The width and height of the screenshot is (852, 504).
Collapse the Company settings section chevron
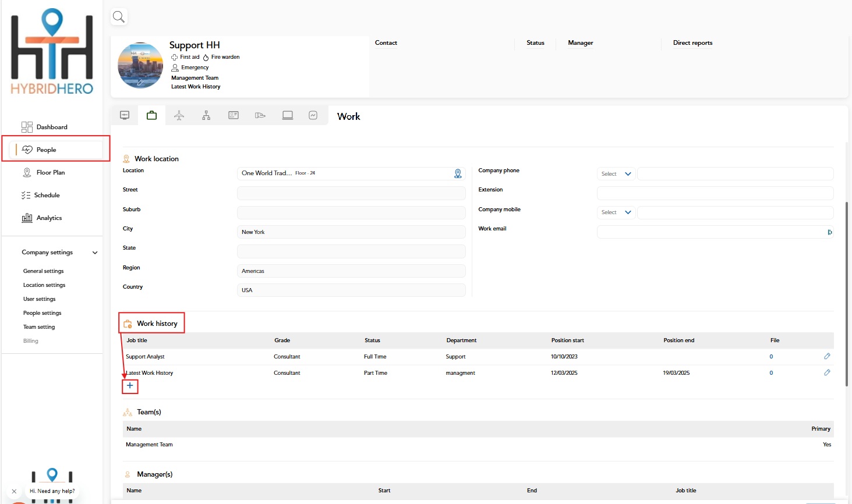click(95, 253)
